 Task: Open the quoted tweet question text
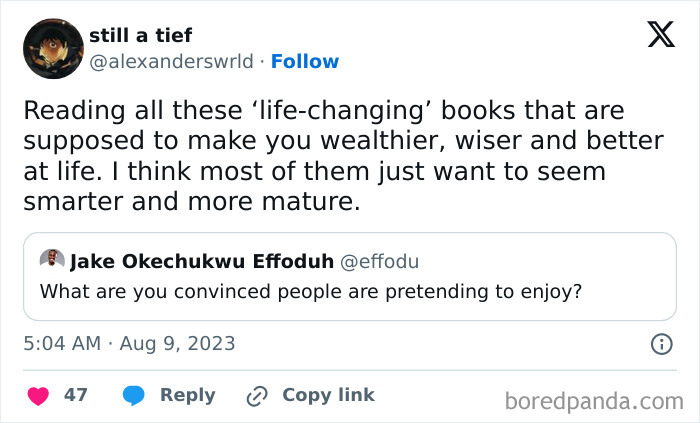pyautogui.click(x=311, y=292)
